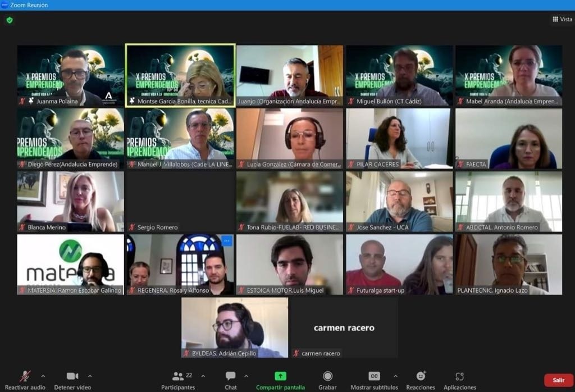The height and width of the screenshot is (392, 575).
Task: Toggle the Detener video camera icon
Action: coord(72,376)
